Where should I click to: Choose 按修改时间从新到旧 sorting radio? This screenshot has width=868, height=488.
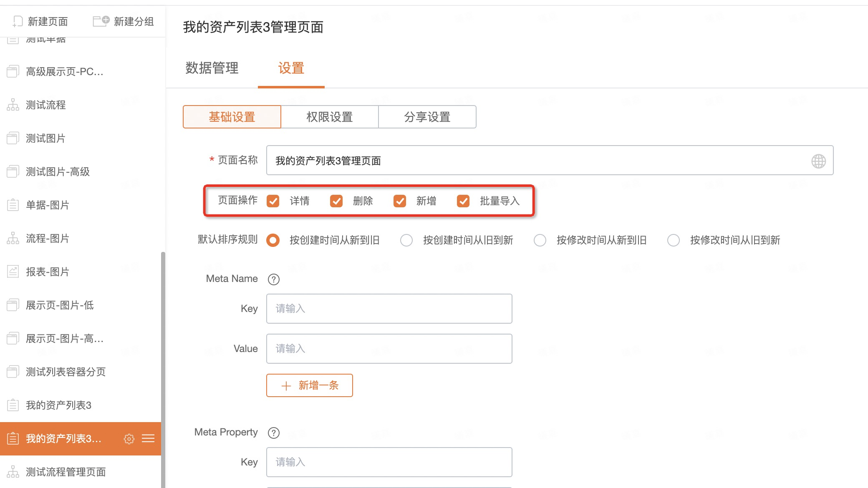[x=540, y=240]
